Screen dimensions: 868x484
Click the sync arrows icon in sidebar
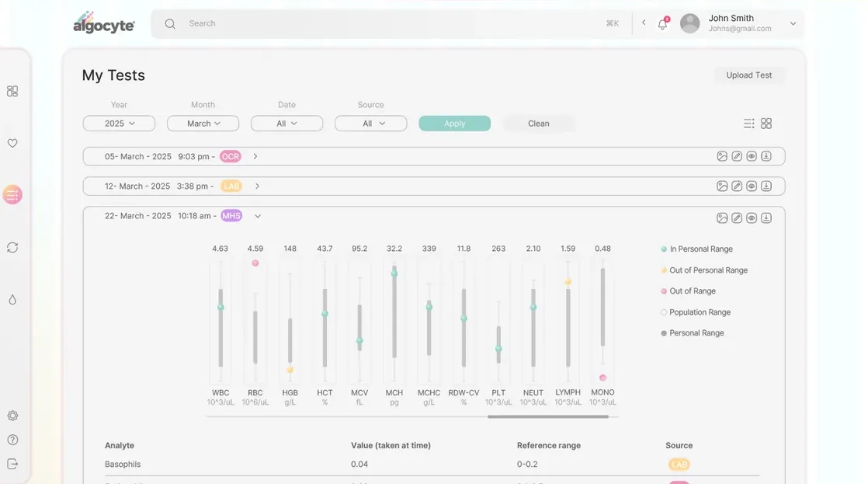pos(12,248)
